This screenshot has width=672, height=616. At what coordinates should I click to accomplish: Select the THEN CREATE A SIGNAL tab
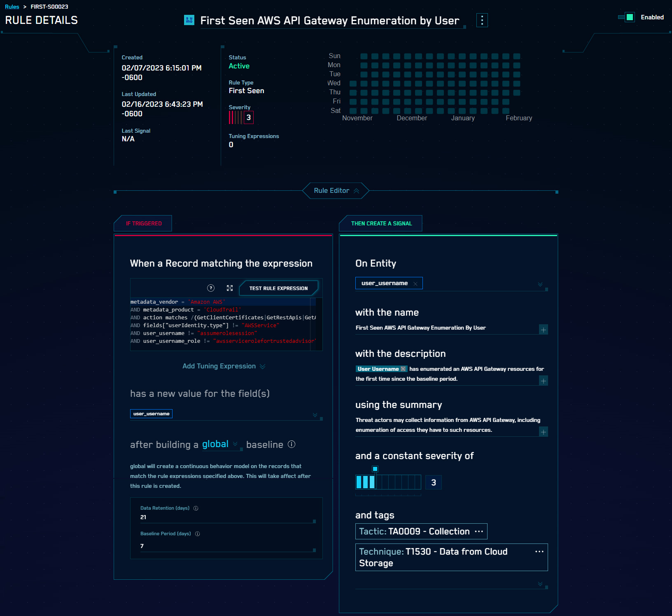381,223
